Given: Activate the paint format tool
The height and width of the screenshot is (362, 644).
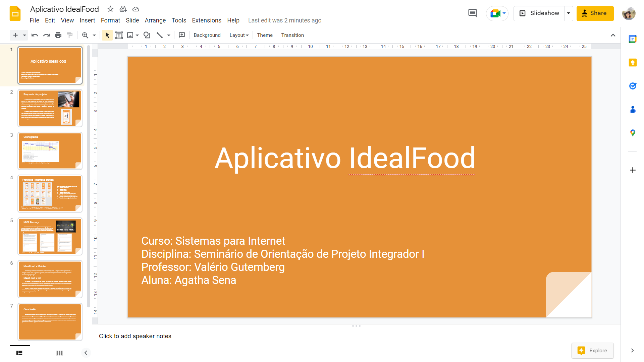Looking at the screenshot, I should click(x=70, y=35).
